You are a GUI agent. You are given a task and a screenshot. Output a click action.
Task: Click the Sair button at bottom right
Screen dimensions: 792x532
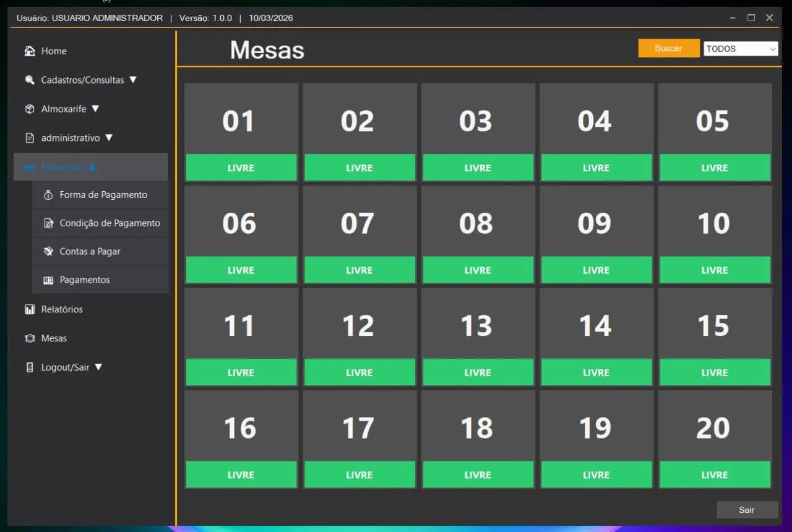click(747, 510)
